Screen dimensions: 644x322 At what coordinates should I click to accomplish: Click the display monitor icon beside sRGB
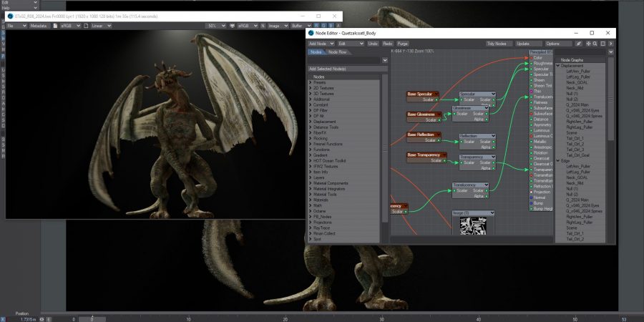click(x=234, y=26)
